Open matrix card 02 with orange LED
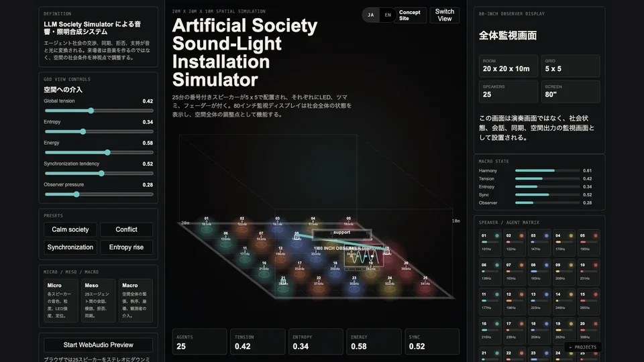The height and width of the screenshot is (362, 644). coord(515,243)
